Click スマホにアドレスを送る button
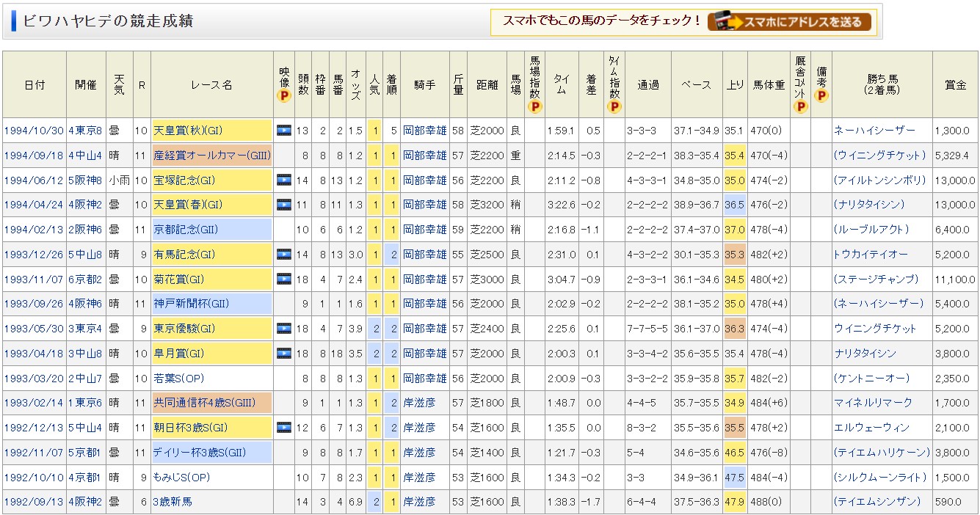This screenshot has height=515, width=980. coord(790,21)
